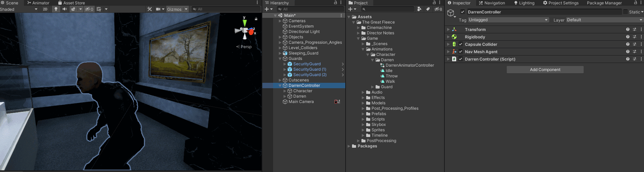The height and width of the screenshot is (172, 644).
Task: Click the plus icon to create a Hierarchy object
Action: point(267,9)
